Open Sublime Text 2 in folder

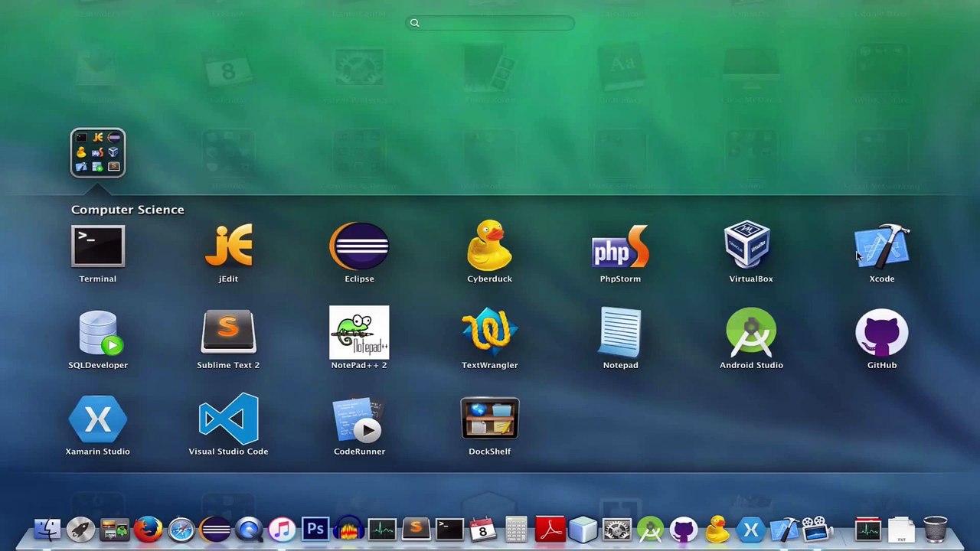point(228,333)
